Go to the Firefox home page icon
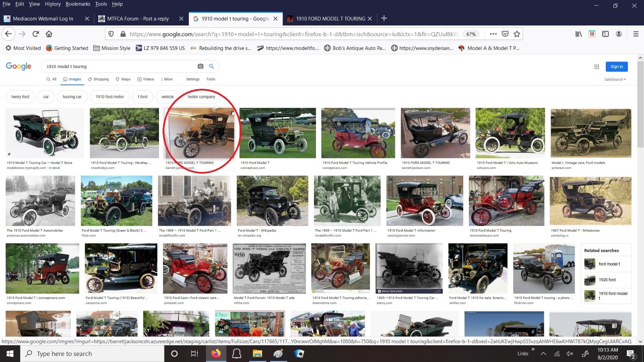Viewport: 644px width, 362px height. pyautogui.click(x=49, y=34)
